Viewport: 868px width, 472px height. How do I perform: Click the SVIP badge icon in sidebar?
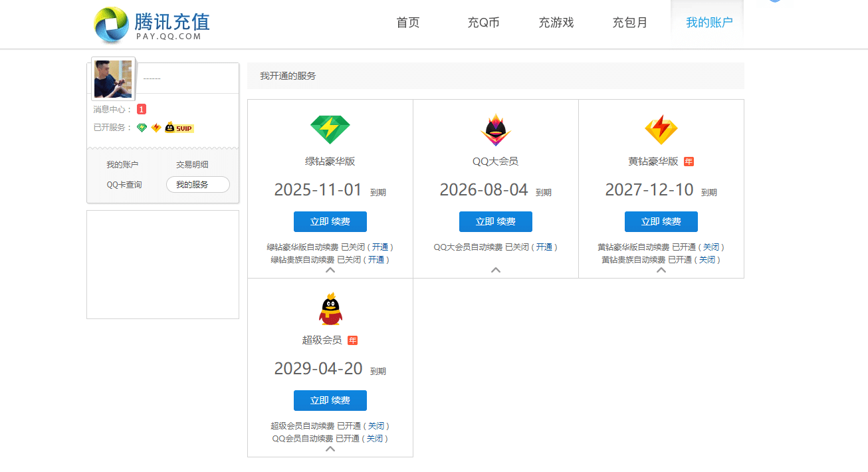click(x=179, y=128)
